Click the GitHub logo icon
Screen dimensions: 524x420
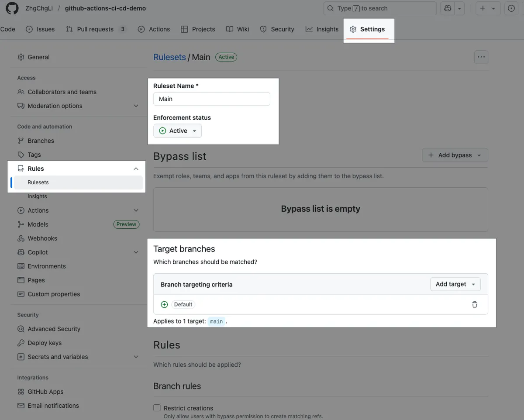click(x=12, y=8)
